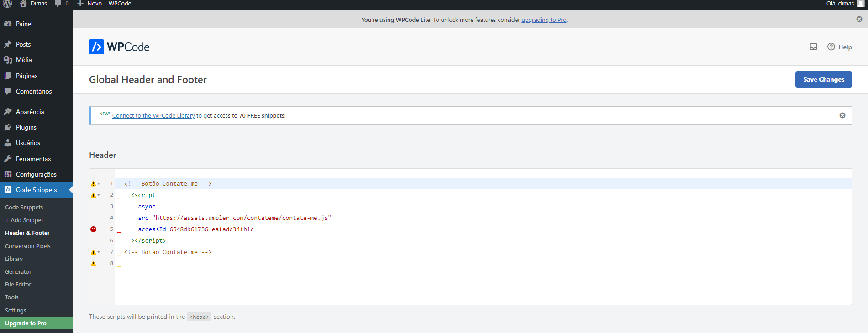The width and height of the screenshot is (868, 333).
Task: Click the accessId value on line 5
Action: pyautogui.click(x=211, y=229)
